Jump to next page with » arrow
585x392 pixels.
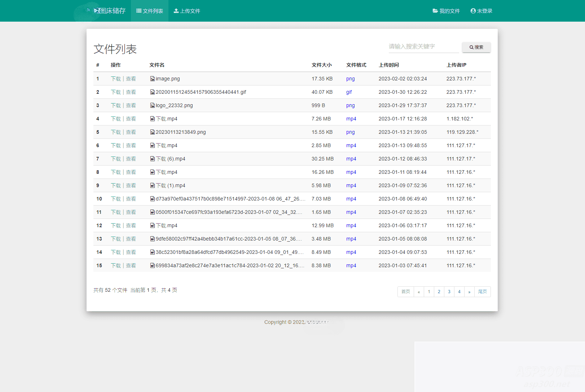point(469,292)
